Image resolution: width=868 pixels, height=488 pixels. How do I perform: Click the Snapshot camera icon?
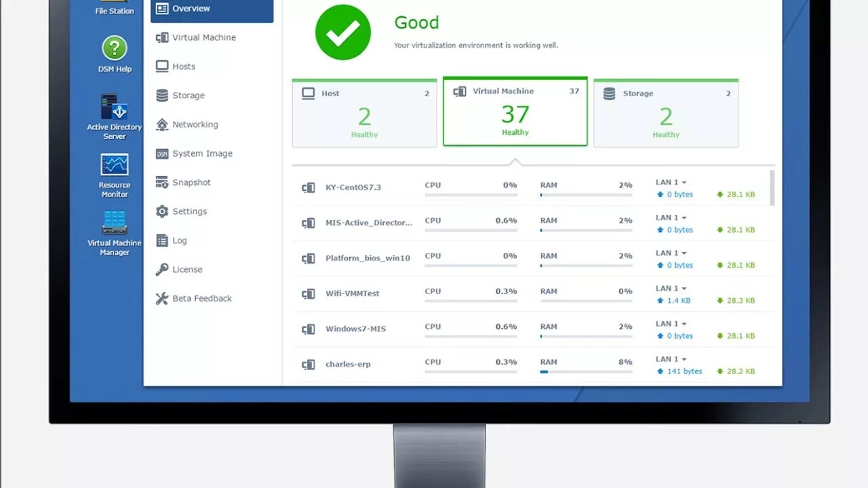(x=162, y=182)
